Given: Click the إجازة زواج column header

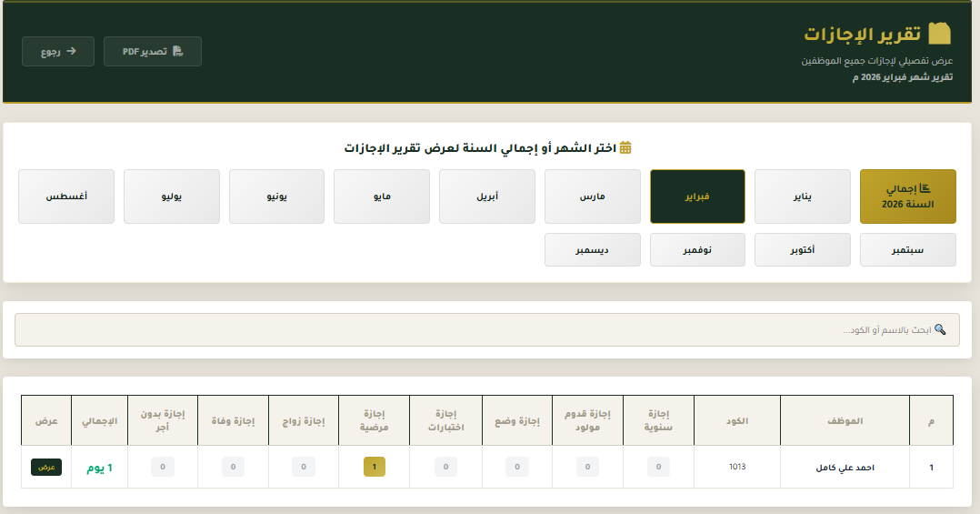Looking at the screenshot, I should (x=303, y=421).
